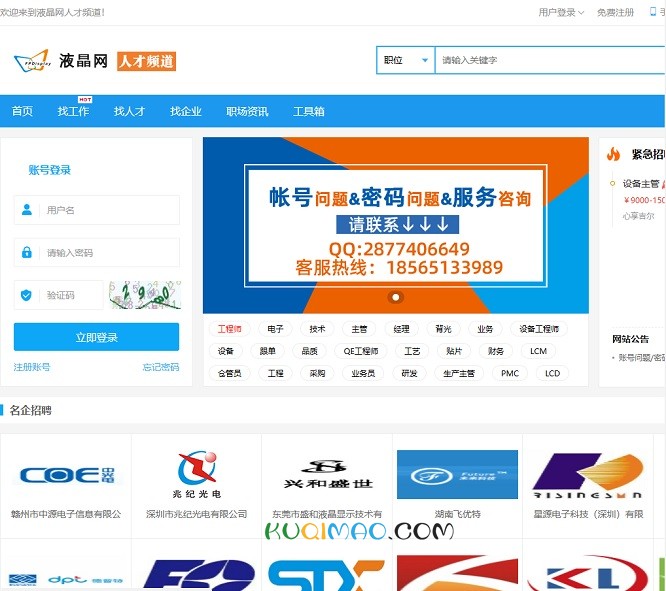Screen dimensions: 666x591
Task: Select the 业务 keyword tag
Action: tap(485, 329)
